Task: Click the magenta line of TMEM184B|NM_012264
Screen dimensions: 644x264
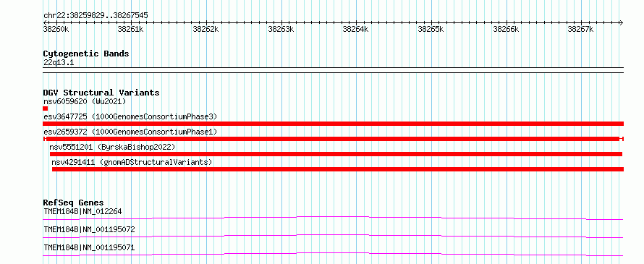Action: [333, 218]
